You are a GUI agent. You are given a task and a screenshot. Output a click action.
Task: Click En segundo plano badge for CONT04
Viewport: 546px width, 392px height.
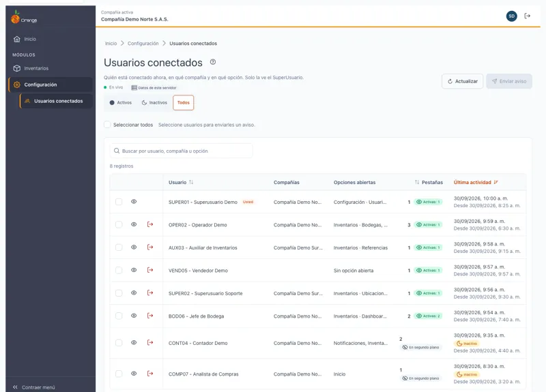coord(420,348)
